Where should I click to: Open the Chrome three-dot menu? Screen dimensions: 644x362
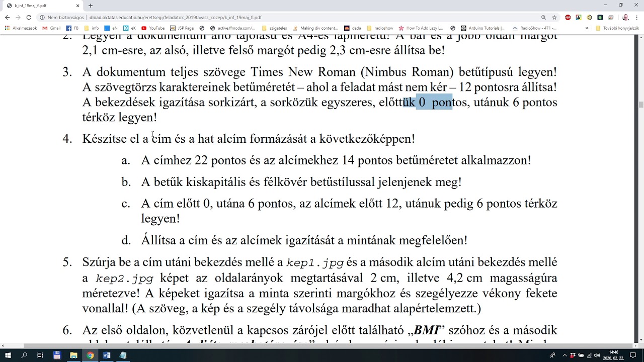(636, 17)
